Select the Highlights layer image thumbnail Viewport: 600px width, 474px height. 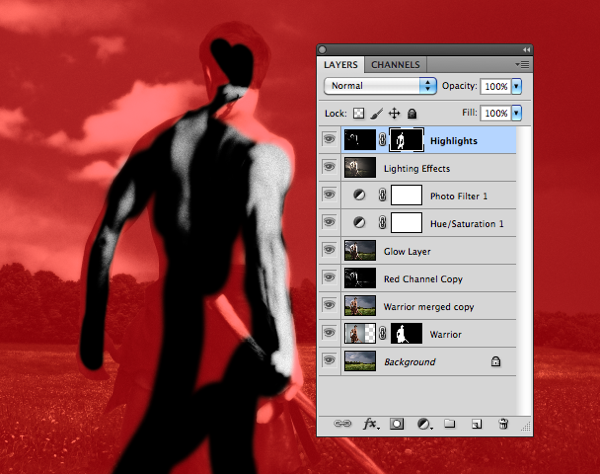(360, 140)
